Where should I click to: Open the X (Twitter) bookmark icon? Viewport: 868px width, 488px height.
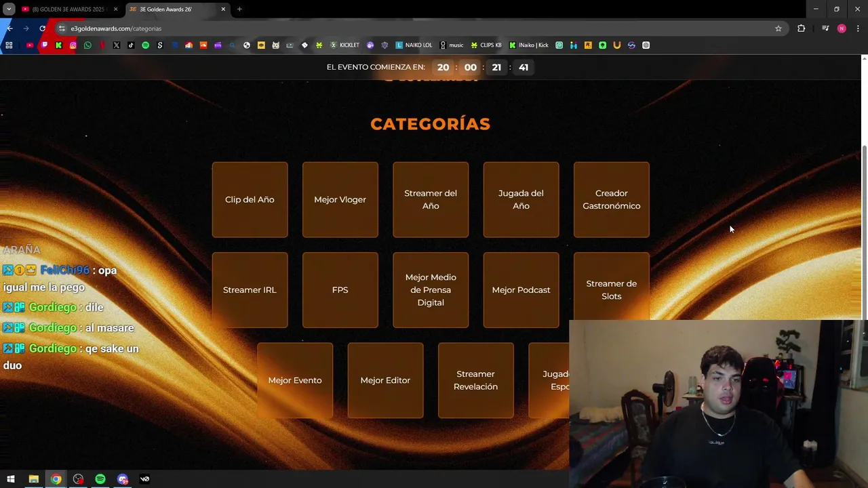pyautogui.click(x=117, y=45)
